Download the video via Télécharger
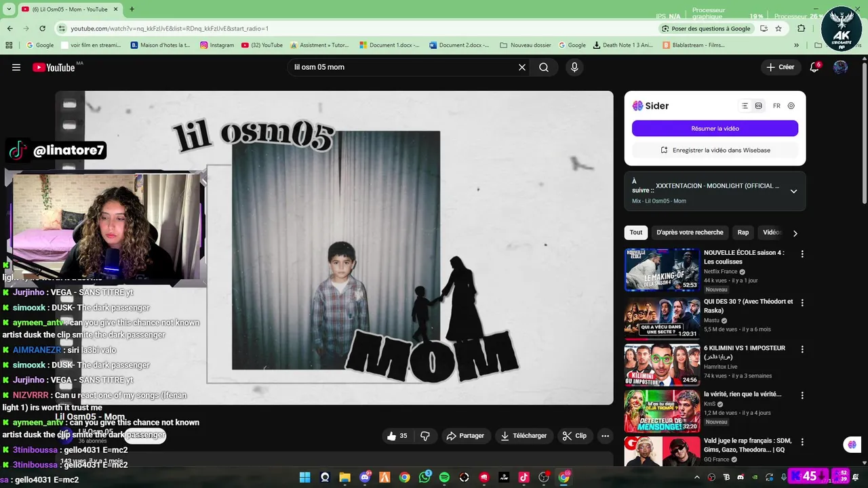This screenshot has height=488, width=868. pos(524,436)
